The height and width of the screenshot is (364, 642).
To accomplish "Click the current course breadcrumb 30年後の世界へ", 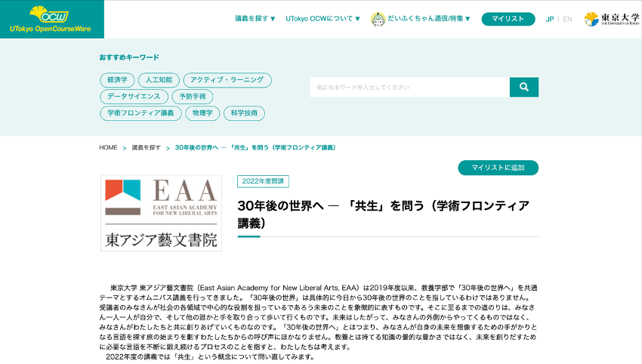I will coord(255,147).
